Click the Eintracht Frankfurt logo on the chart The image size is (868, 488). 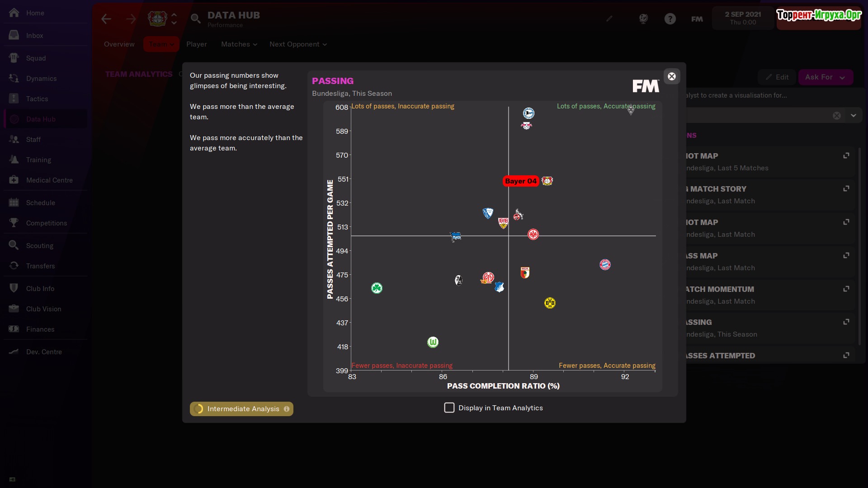point(533,234)
